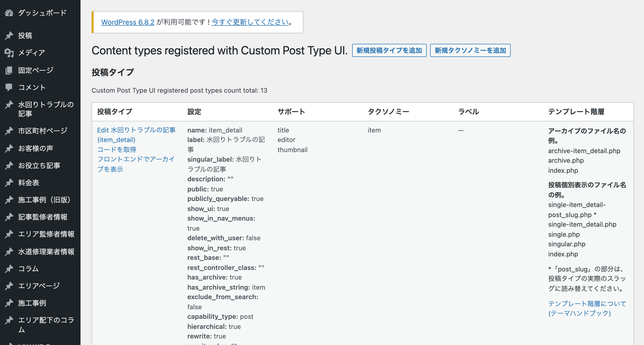
Task: Click 今すぐ更新してください update link
Action: pos(250,22)
